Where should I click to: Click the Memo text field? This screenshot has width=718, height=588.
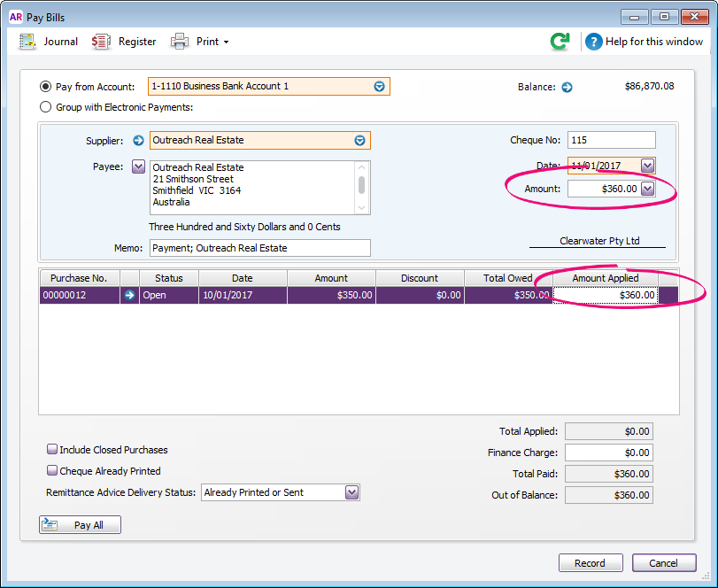(259, 248)
